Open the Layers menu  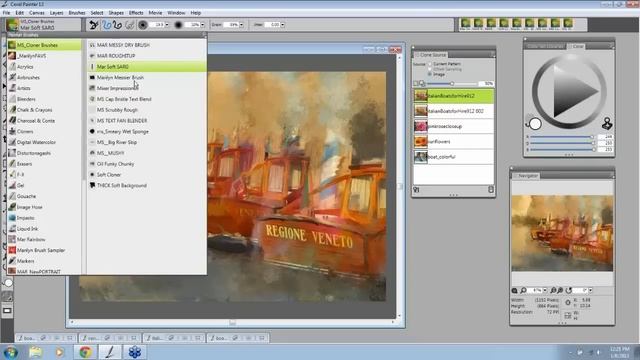[x=56, y=13]
